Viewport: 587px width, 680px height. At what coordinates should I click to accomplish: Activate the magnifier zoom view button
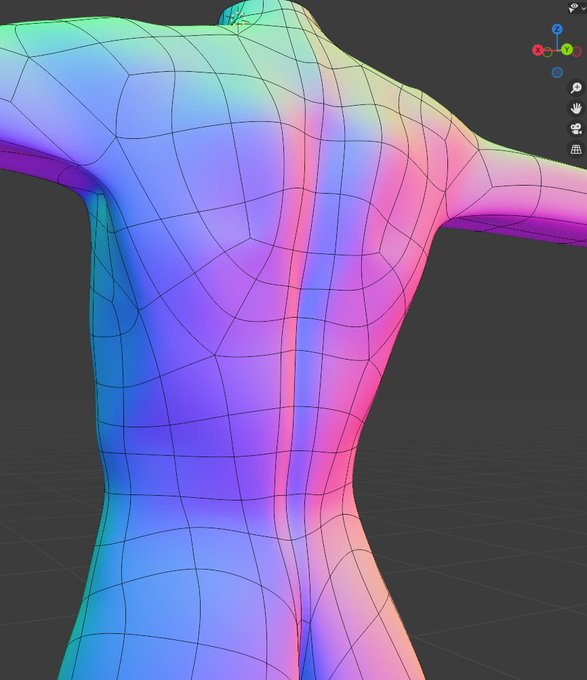tap(576, 88)
